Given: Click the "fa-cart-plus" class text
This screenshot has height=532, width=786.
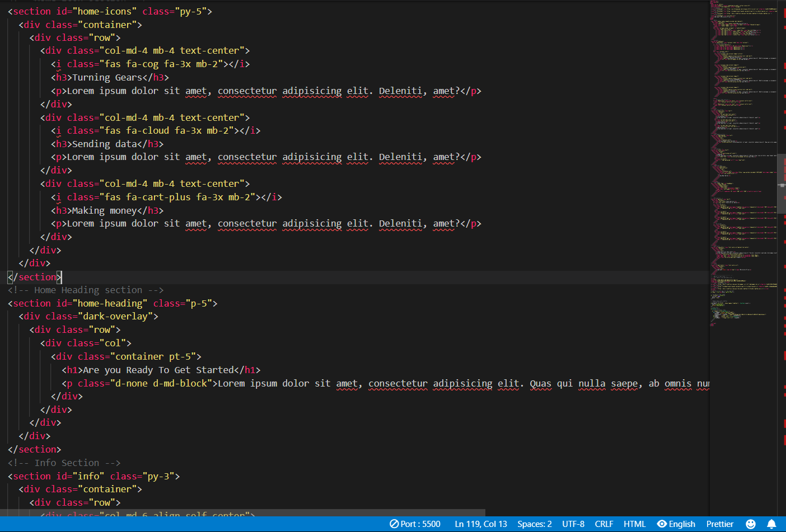Looking at the screenshot, I should [158, 197].
